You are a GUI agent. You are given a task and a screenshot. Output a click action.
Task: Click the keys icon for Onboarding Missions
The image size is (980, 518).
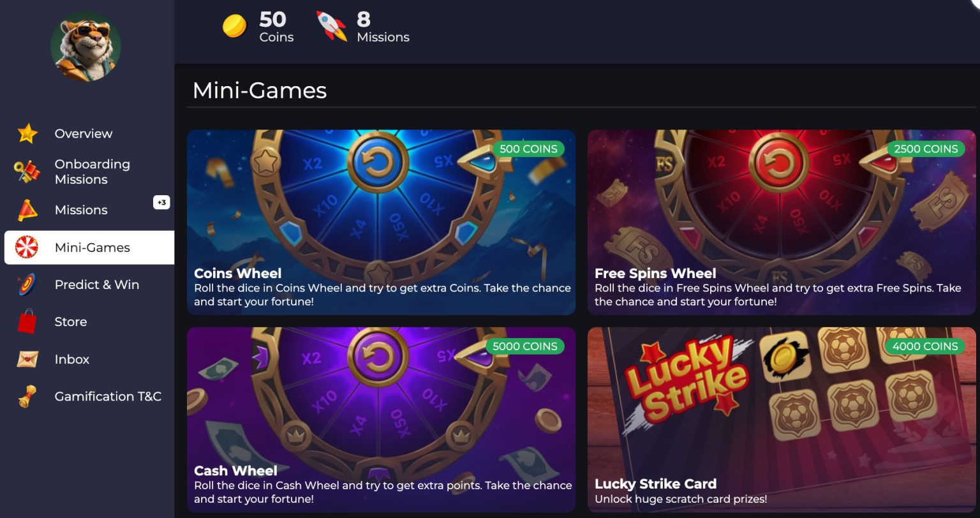27,172
